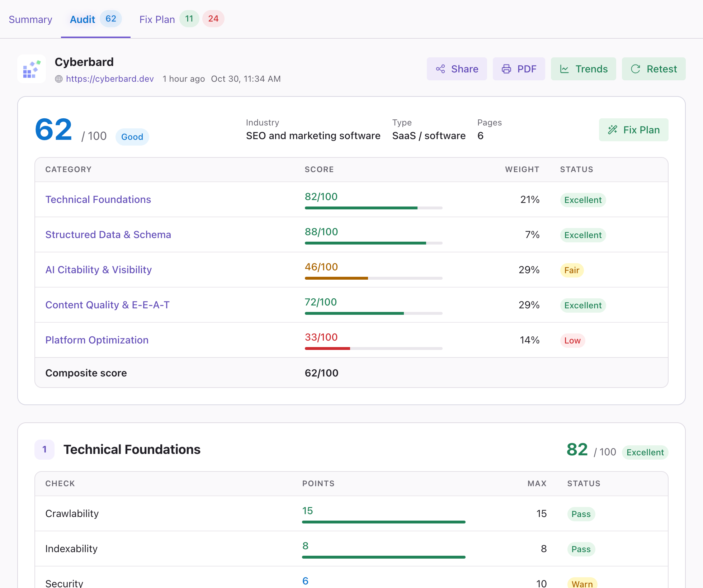Click the globe icon beside the URL

click(x=59, y=79)
